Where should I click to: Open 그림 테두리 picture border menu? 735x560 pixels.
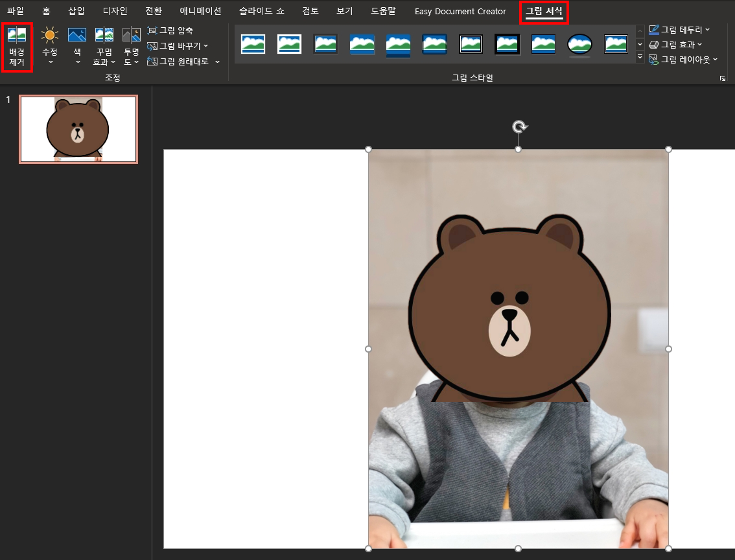679,30
